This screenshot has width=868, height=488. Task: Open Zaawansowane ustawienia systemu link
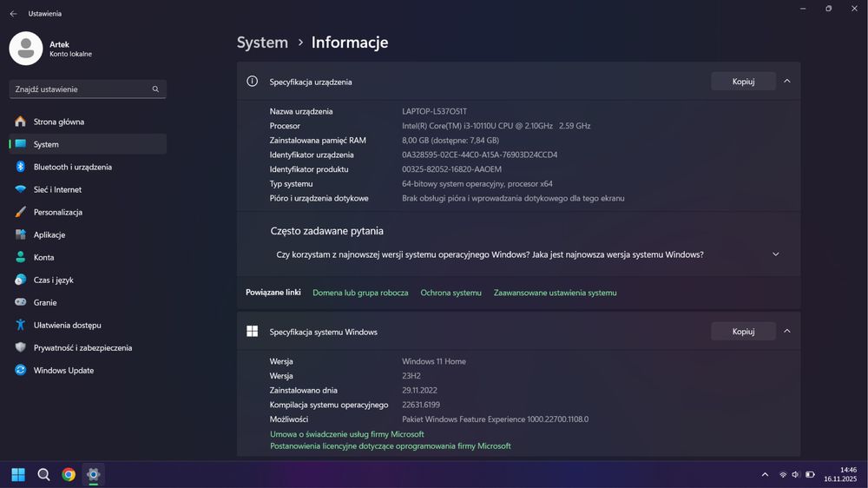click(556, 293)
